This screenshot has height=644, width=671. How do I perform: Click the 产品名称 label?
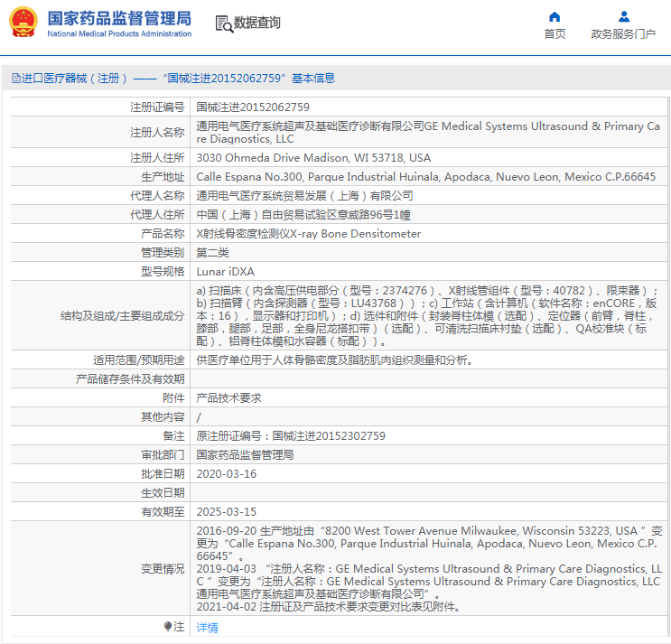163,234
